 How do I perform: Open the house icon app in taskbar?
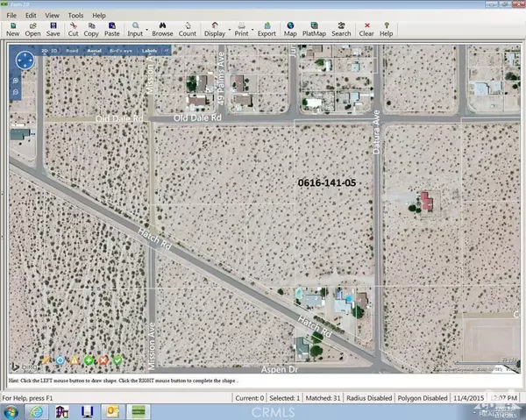coord(61,412)
